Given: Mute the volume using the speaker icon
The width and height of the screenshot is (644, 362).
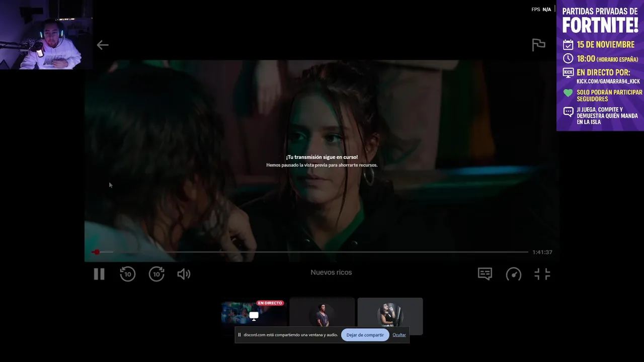Looking at the screenshot, I should [184, 274].
